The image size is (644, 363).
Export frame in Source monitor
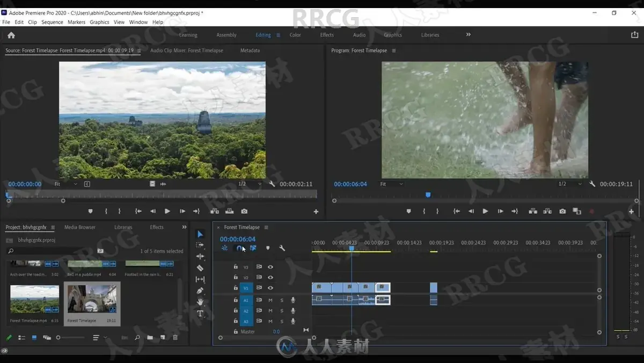[244, 212]
